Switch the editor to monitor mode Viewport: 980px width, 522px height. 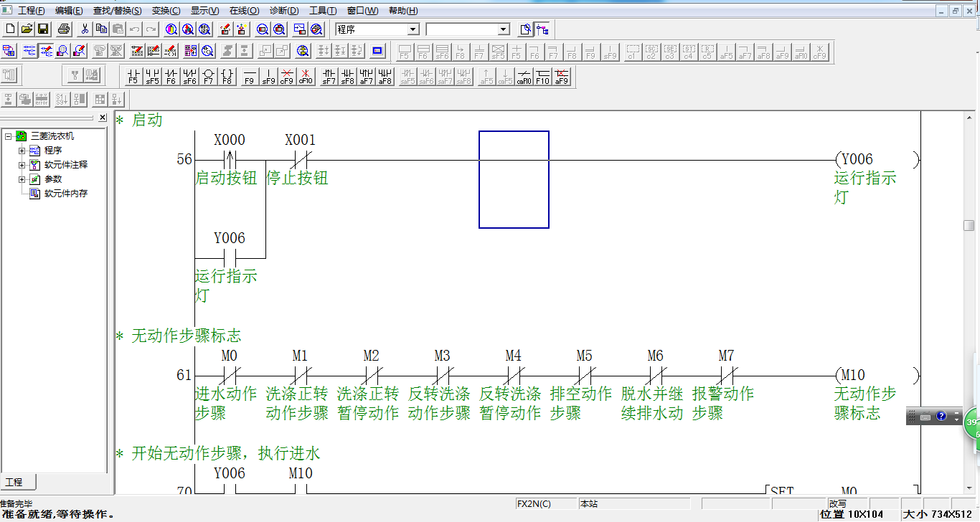[62, 52]
